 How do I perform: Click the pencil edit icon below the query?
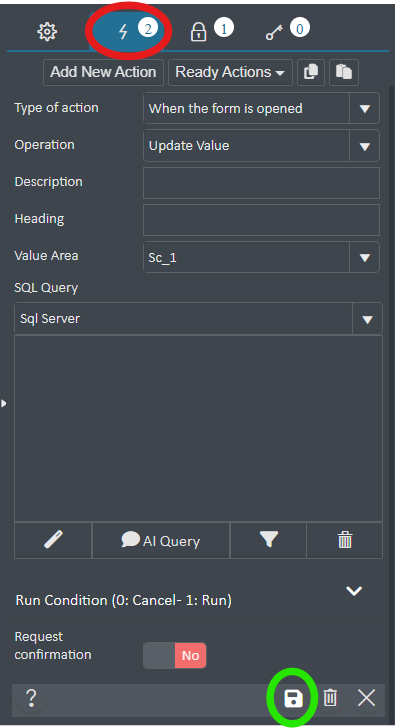(53, 540)
